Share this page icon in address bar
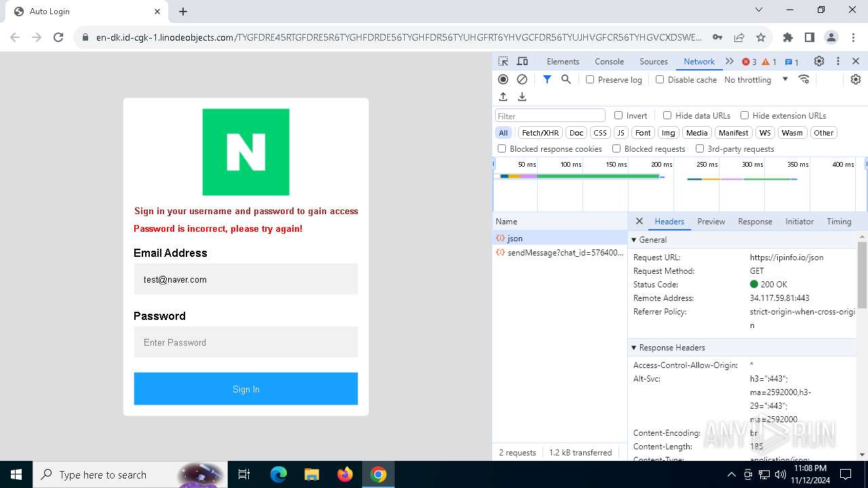Viewport: 868px width, 488px height. (x=739, y=37)
